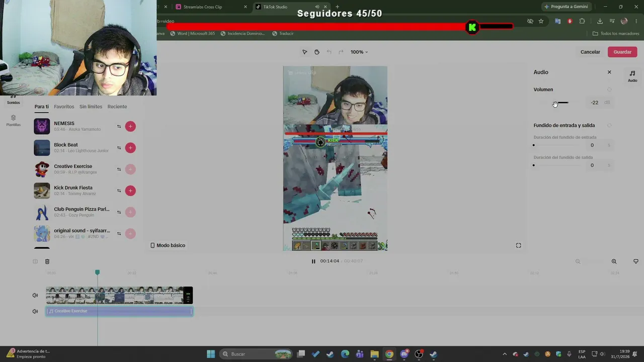This screenshot has width=644, height=362.
Task: Open the Windows Start menu
Action: 211,354
